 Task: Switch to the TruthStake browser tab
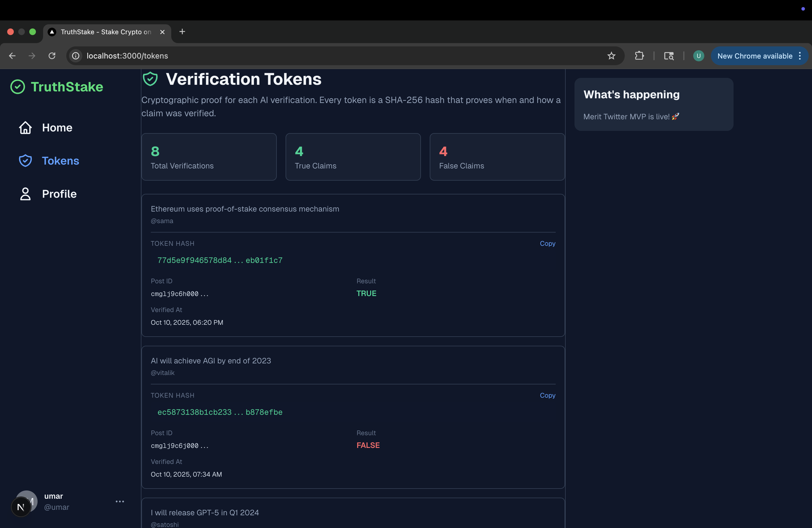106,32
